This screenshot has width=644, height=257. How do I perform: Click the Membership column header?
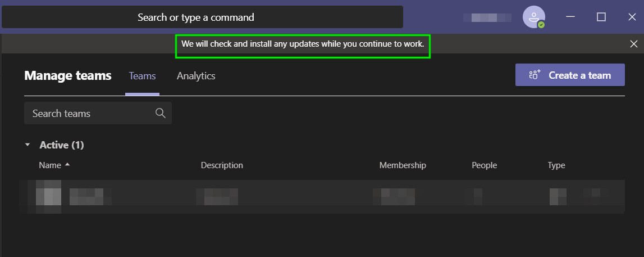click(x=403, y=165)
